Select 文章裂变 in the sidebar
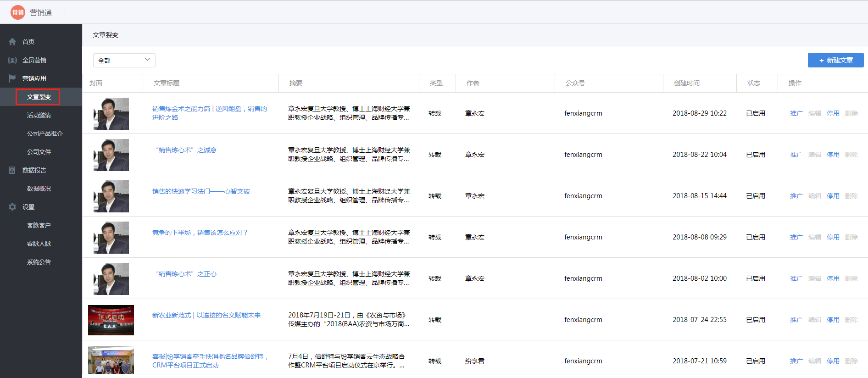Screen dimensions: 868x378 [x=39, y=97]
